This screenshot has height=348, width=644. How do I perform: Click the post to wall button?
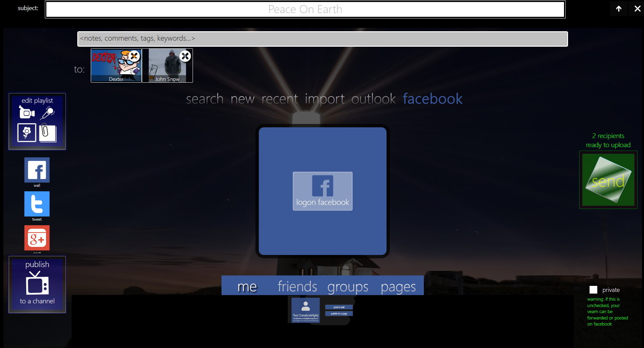(x=339, y=307)
